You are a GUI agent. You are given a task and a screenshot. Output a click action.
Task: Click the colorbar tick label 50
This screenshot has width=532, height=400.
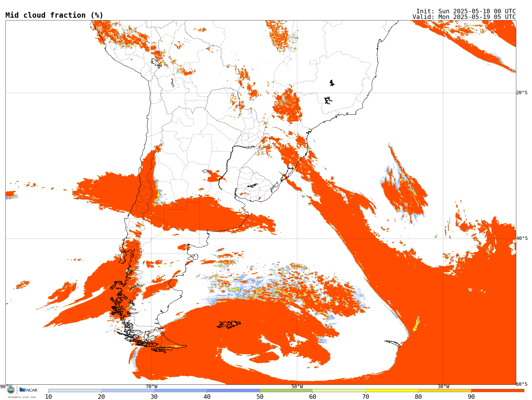tap(260, 397)
